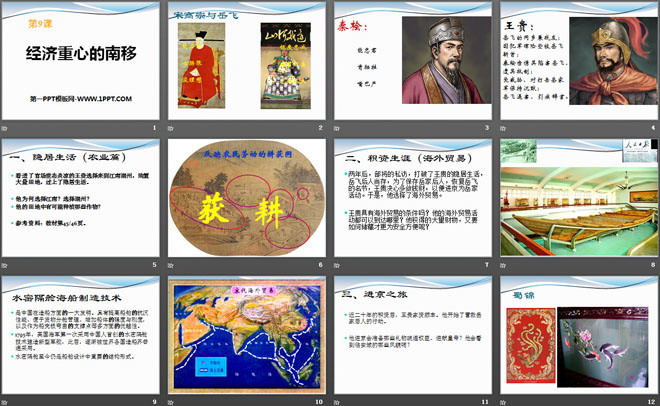Click the transition star icon under slide 3

[x=337, y=128]
